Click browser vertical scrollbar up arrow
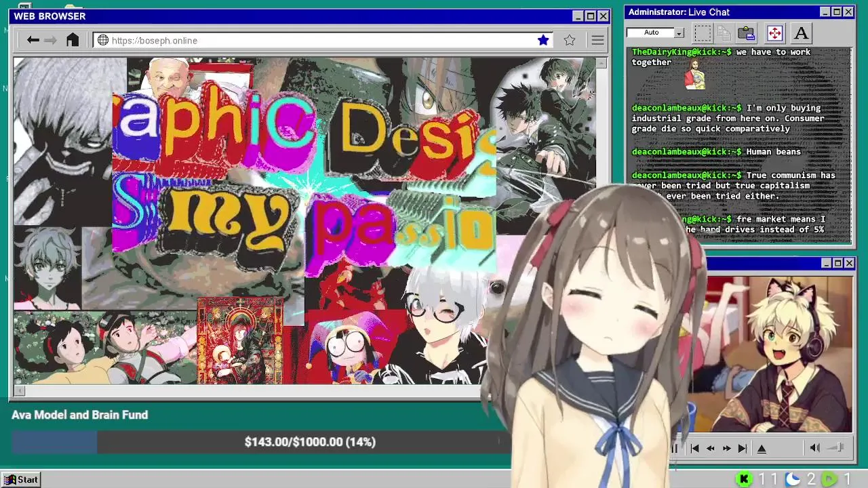Image resolution: width=868 pixels, height=488 pixels. 601,63
